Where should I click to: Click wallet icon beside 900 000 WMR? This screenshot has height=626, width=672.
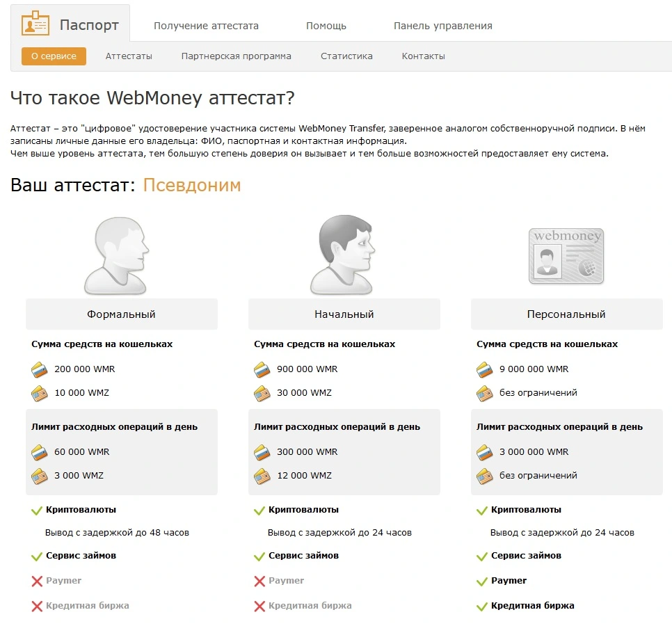click(x=262, y=370)
